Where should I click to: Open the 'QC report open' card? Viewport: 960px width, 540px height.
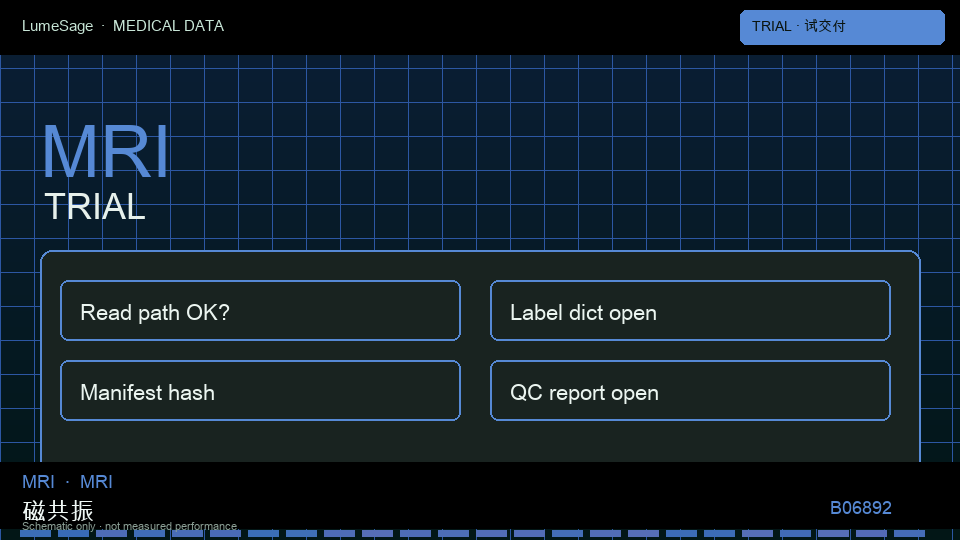[x=690, y=391]
